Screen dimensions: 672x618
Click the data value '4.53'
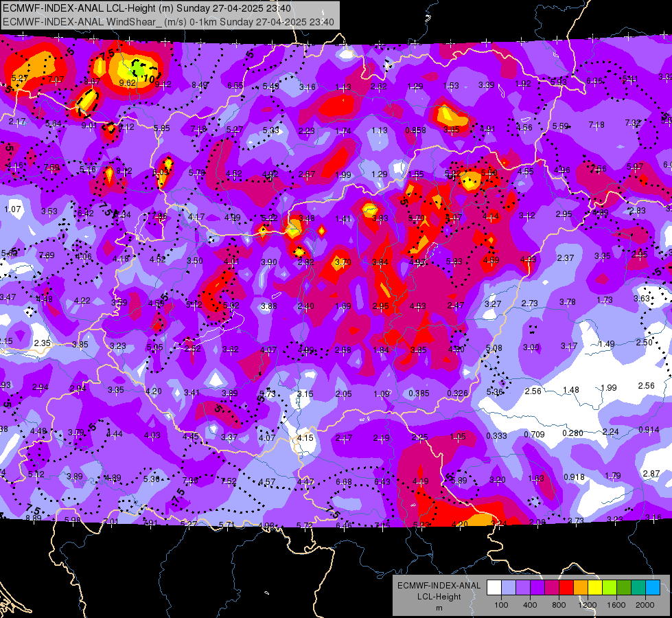417,306
